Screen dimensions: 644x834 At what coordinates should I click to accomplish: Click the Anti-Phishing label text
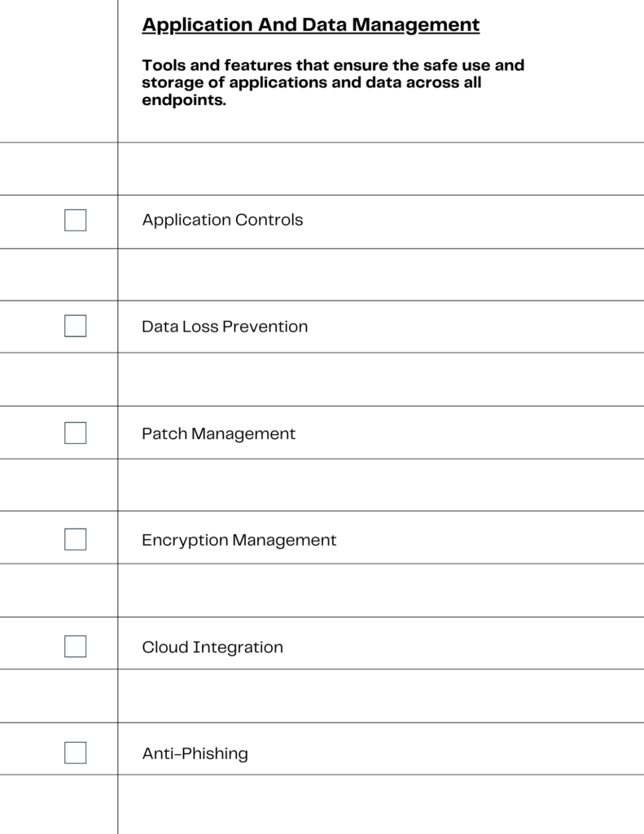tap(195, 753)
